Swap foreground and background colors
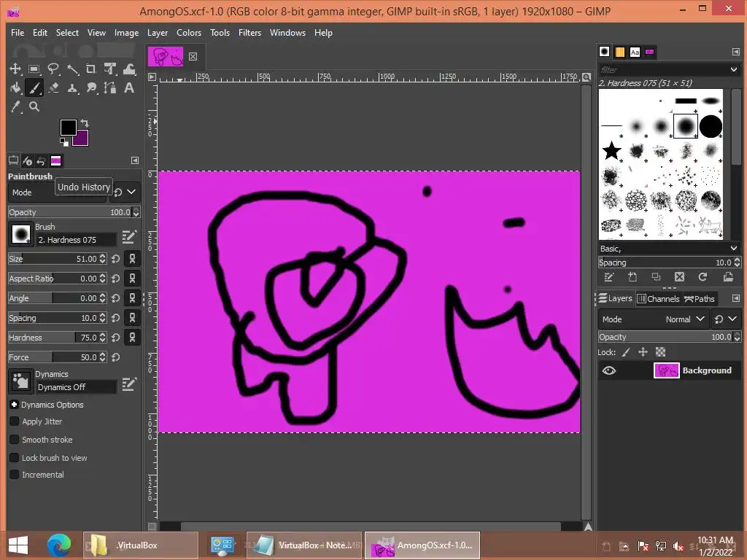Viewport: 747px width, 560px height. pyautogui.click(x=85, y=122)
